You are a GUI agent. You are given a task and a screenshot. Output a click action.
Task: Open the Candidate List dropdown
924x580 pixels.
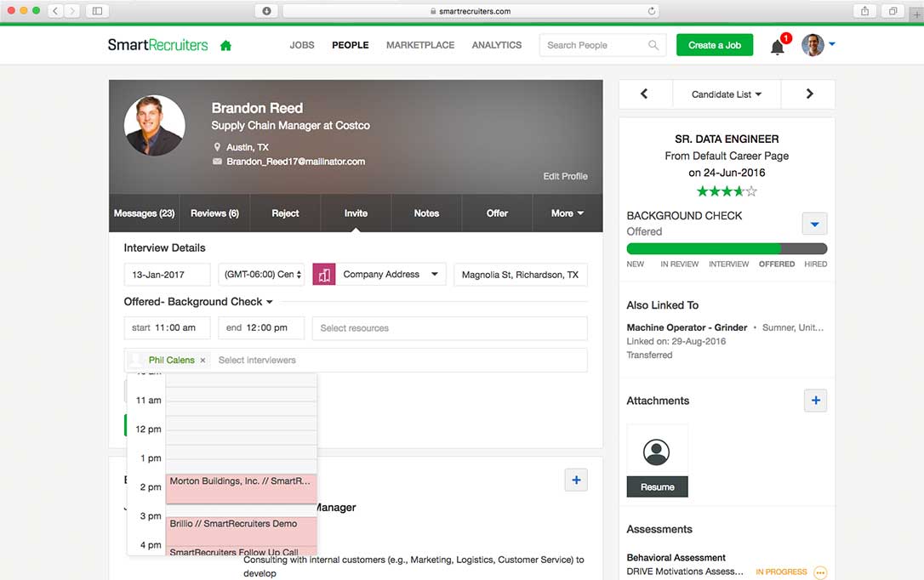tap(726, 94)
